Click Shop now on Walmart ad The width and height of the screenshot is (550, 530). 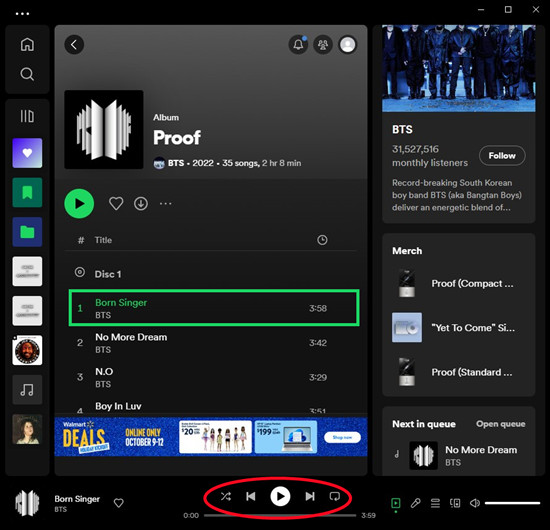(x=342, y=437)
